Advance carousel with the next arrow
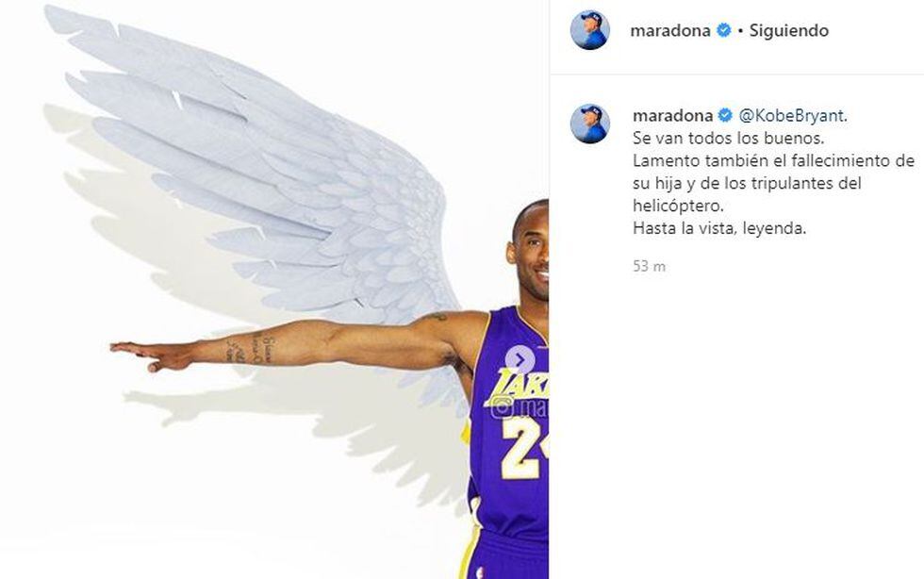The image size is (924, 579). [x=520, y=359]
